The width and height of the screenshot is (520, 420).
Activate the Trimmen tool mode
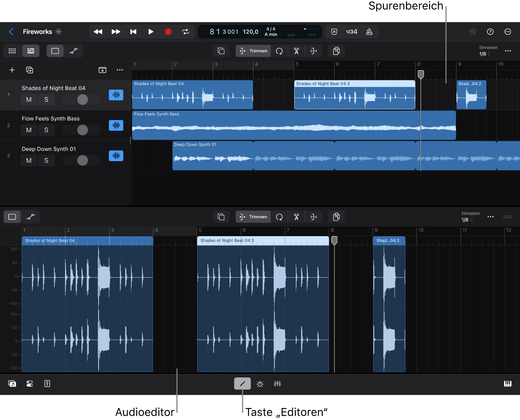[x=253, y=51]
